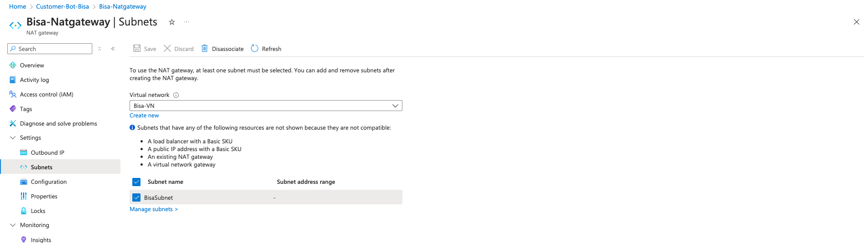Viewport: 868px width, 243px height.
Task: Toggle the select-all Subnet name checkbox
Action: [x=136, y=182]
